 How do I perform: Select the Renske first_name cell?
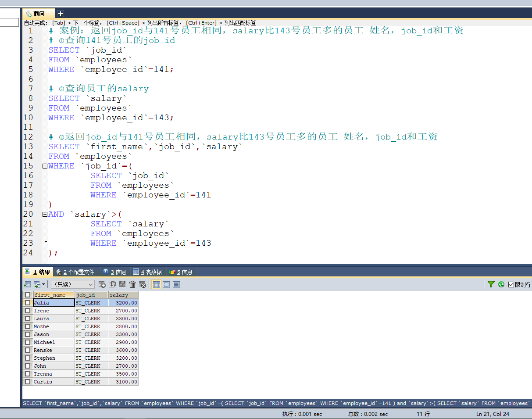pos(54,350)
